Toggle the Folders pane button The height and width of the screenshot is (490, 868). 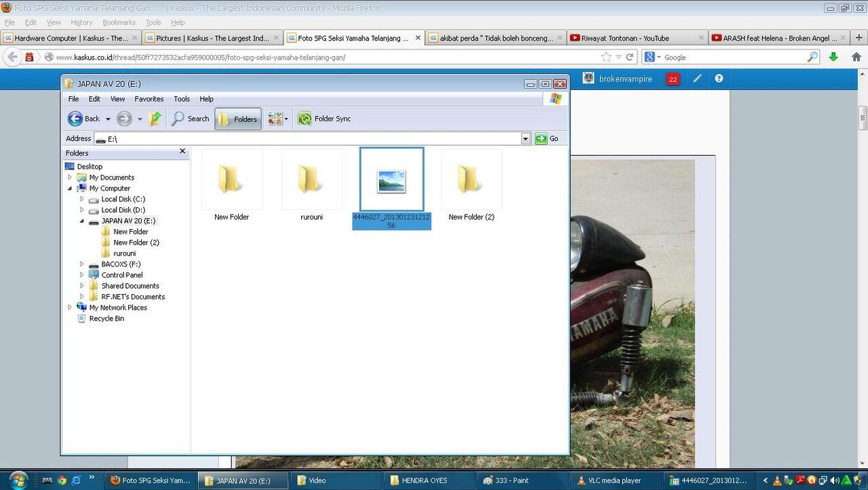pos(238,119)
